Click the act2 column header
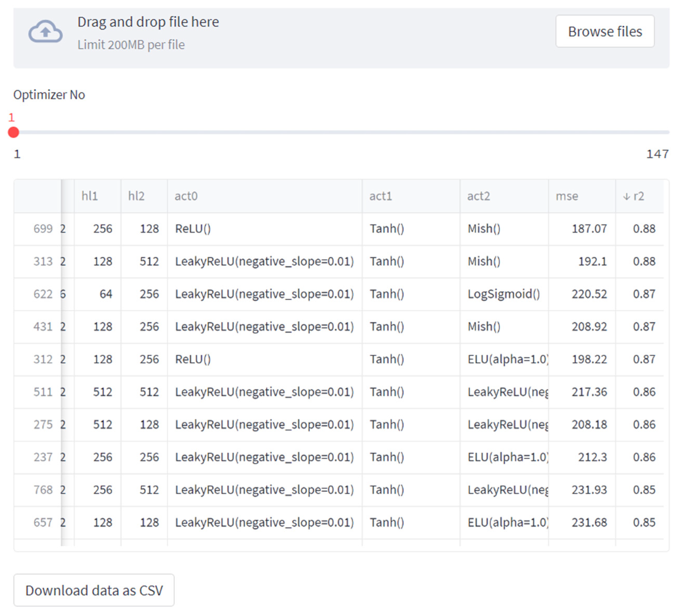This screenshot has height=616, width=680. (x=478, y=196)
